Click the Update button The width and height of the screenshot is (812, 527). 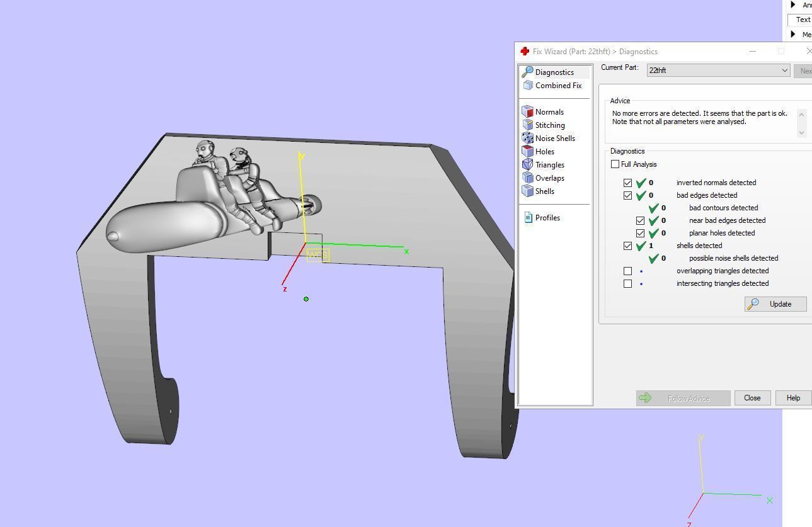(x=775, y=304)
